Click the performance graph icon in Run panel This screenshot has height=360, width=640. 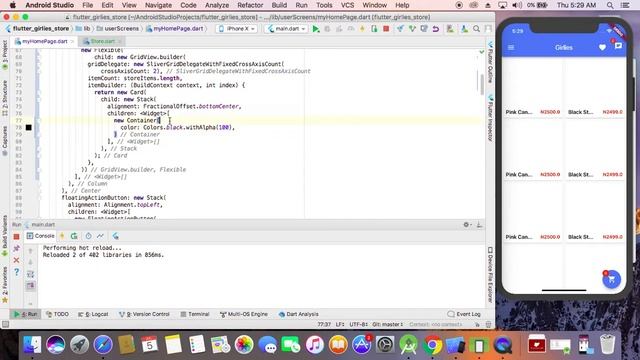point(100,236)
